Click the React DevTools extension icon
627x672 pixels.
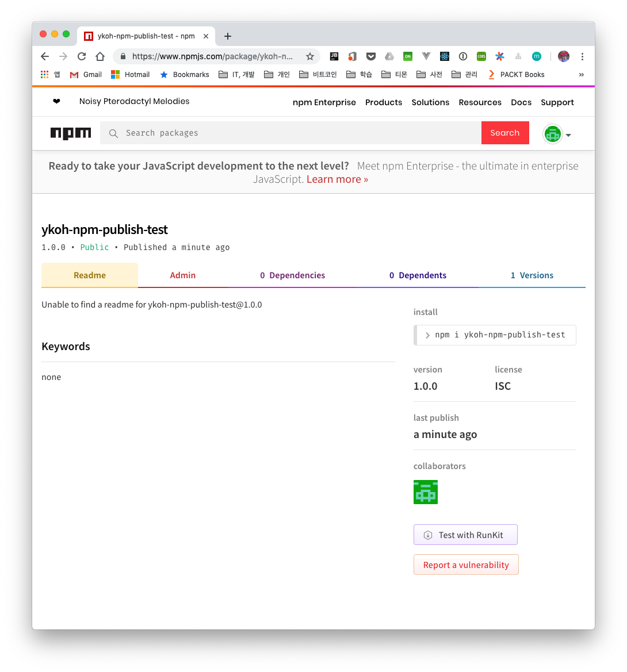445,56
